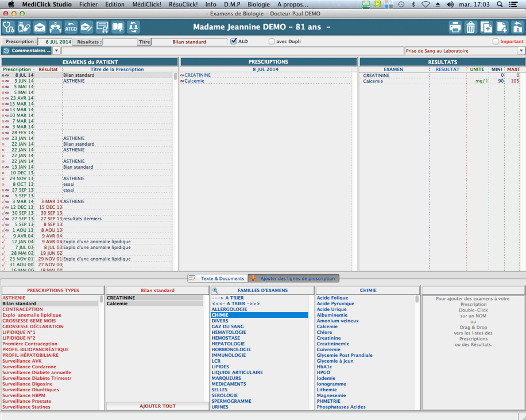Viewport: 526px width, 420px height.
Task: Select HEMATOLOGIE in exam families list
Action: pos(229,332)
